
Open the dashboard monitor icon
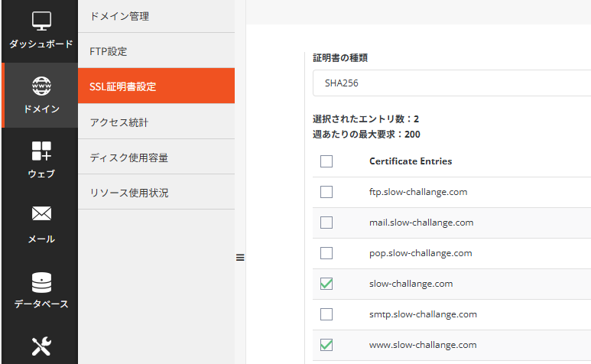click(41, 21)
